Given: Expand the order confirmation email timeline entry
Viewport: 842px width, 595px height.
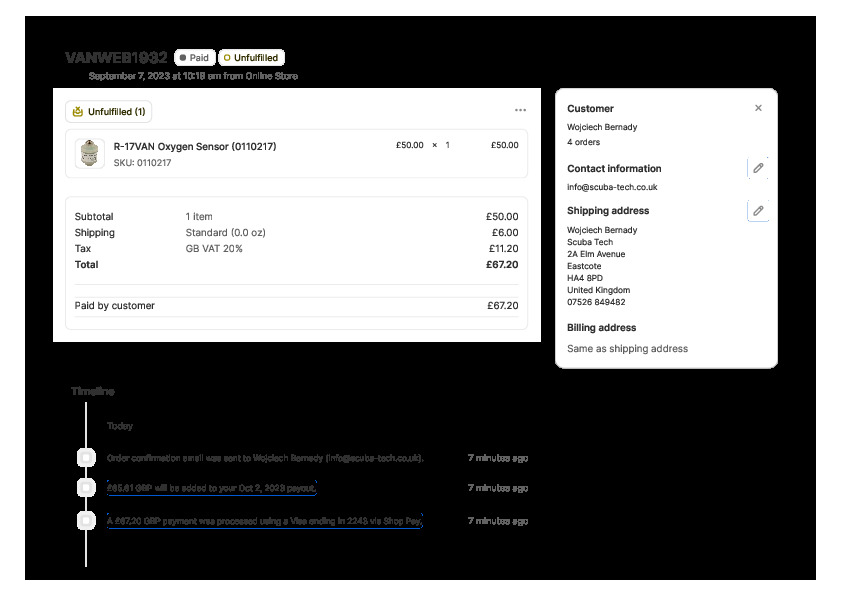Looking at the screenshot, I should [x=265, y=458].
